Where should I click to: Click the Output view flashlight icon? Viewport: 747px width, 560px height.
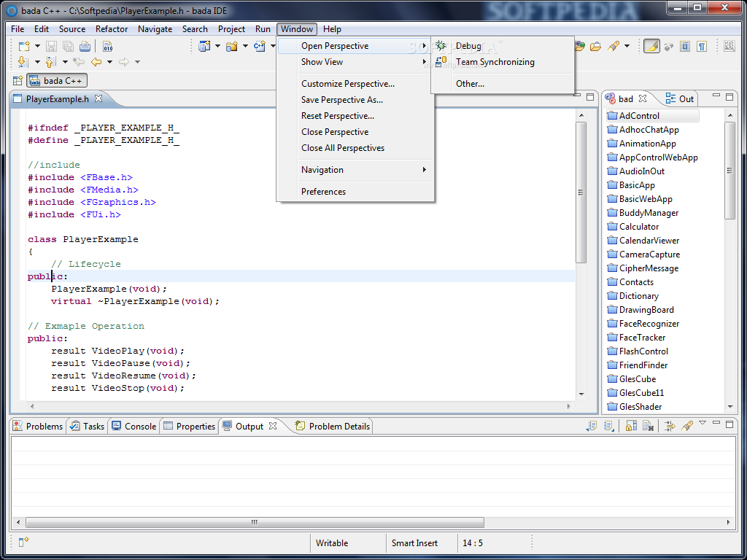tap(686, 426)
